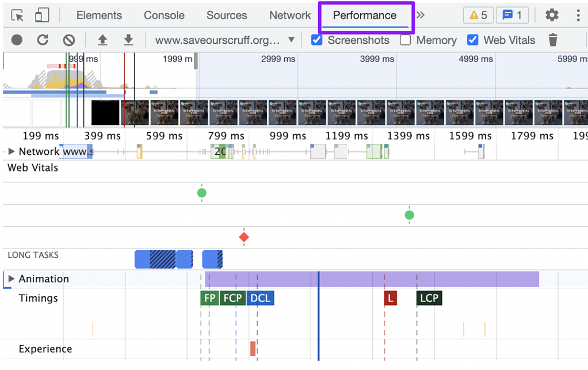Select the inspect element tool

point(17,15)
